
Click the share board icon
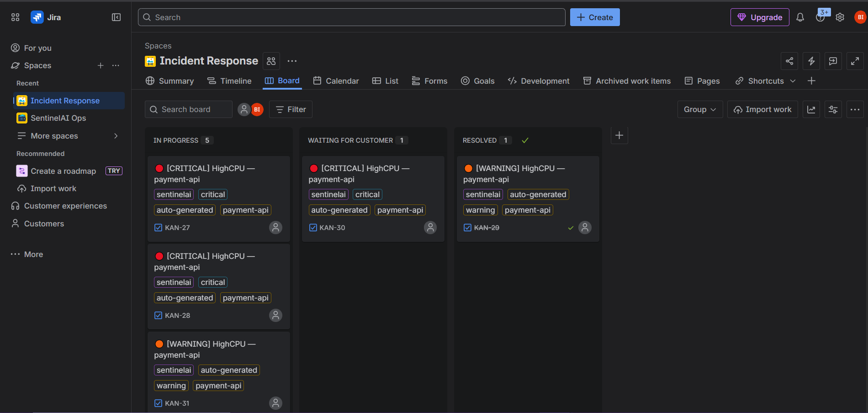pyautogui.click(x=789, y=61)
